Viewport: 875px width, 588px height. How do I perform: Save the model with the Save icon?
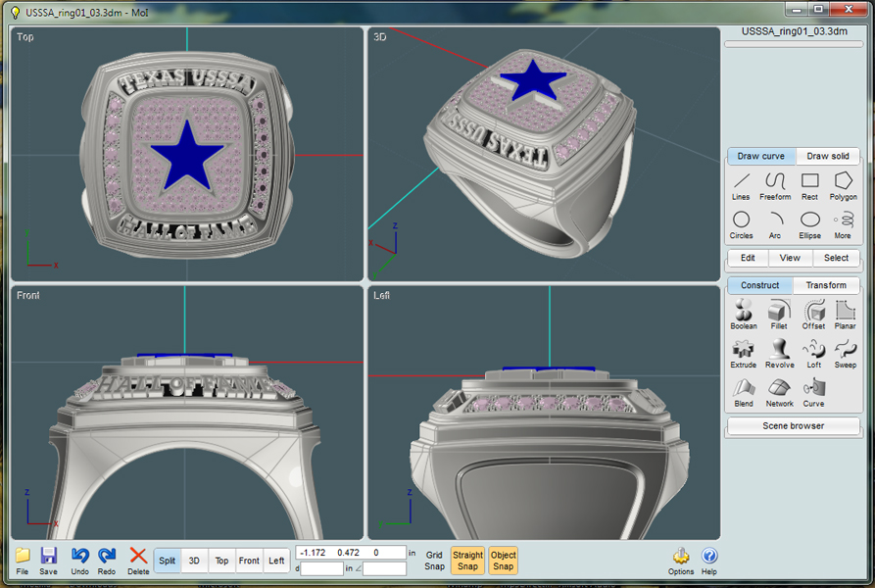point(49,561)
